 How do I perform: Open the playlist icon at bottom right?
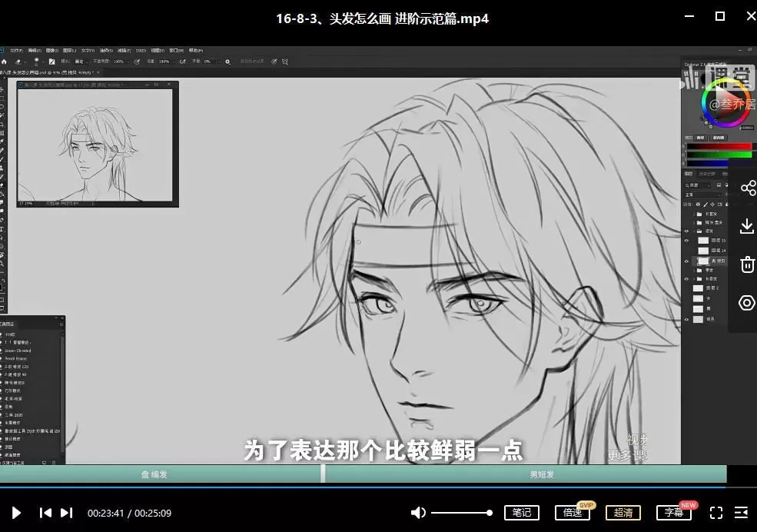[x=741, y=513]
